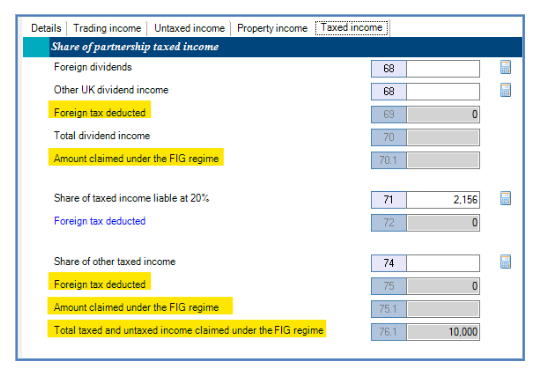Click the 'Total dividend income' label
Image resolution: width=550 pixels, height=371 pixels.
(x=102, y=136)
